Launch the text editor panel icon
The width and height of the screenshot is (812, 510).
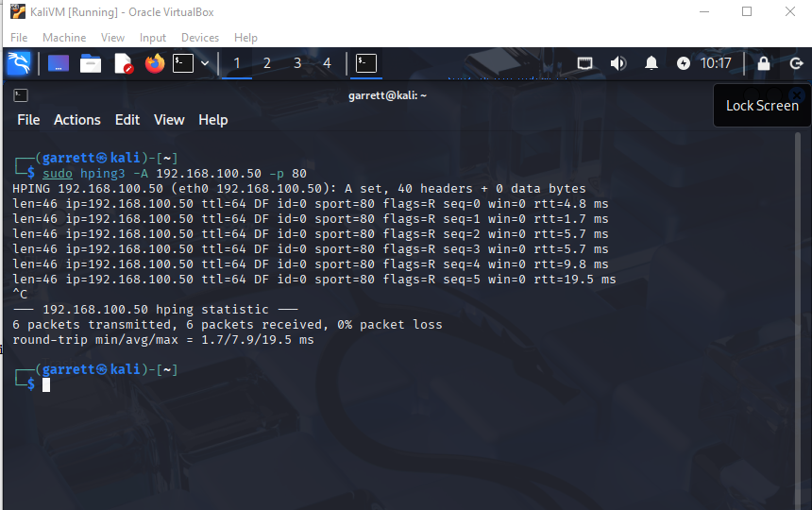click(x=124, y=63)
